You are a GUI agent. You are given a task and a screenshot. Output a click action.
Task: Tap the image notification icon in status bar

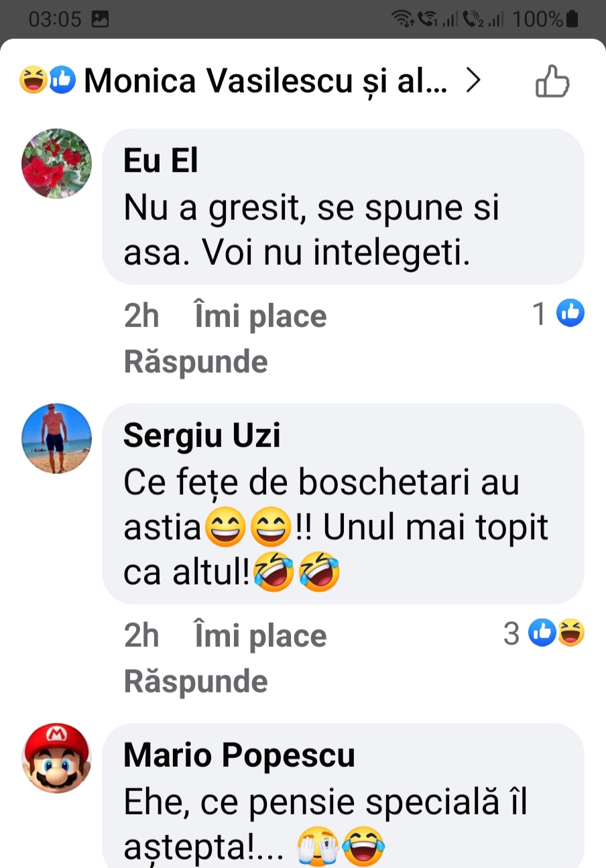[100, 19]
